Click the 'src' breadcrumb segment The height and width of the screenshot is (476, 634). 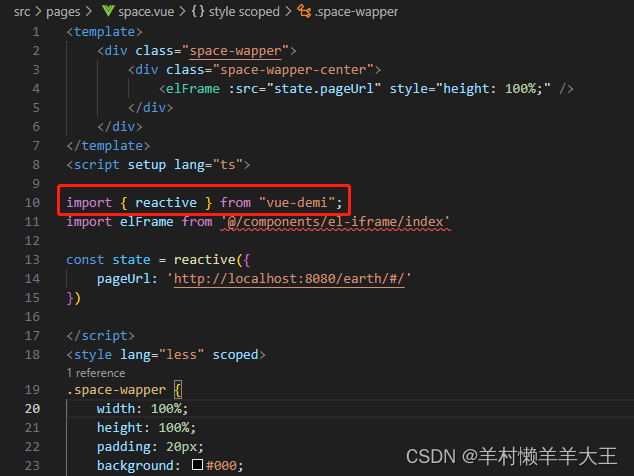[x=22, y=12]
